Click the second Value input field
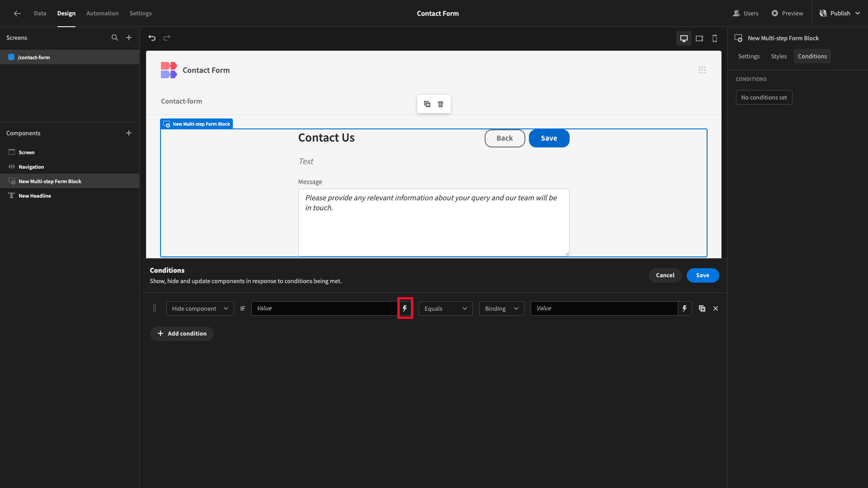Image resolution: width=868 pixels, height=488 pixels. pyautogui.click(x=604, y=308)
